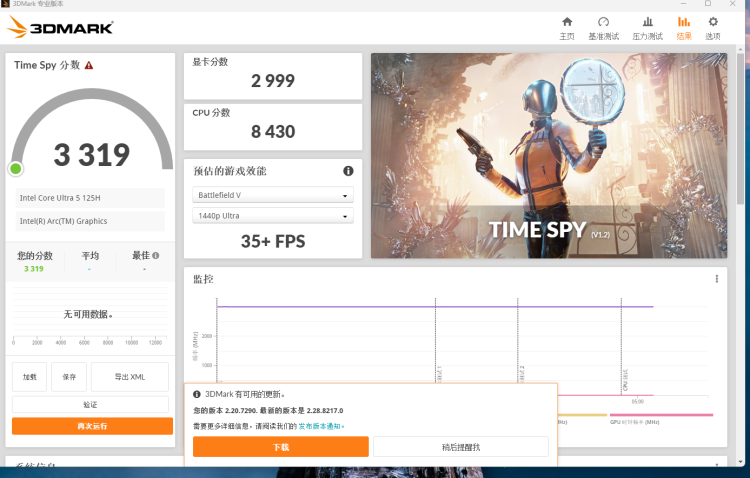750x478 pixels.
Task: Click the 导出 XML export button
Action: tap(130, 377)
